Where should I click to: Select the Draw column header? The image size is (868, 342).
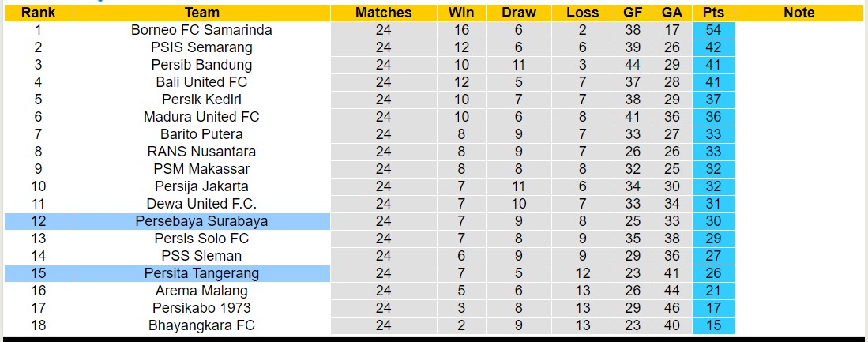click(519, 13)
